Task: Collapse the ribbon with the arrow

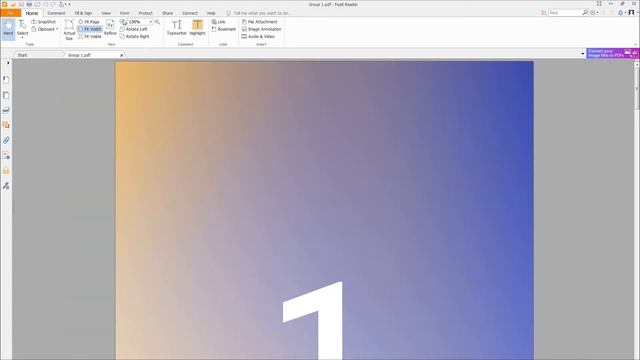Action: [x=636, y=44]
